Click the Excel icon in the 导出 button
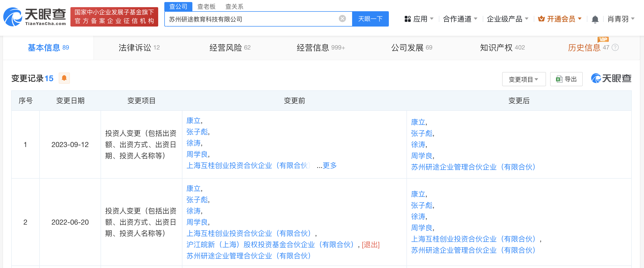Screen dimensions: 644x268 [559, 79]
